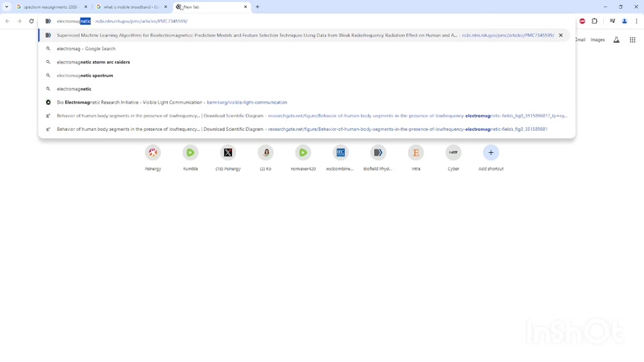
Task: Switch to the what is mobile broadband tab
Action: click(x=131, y=7)
